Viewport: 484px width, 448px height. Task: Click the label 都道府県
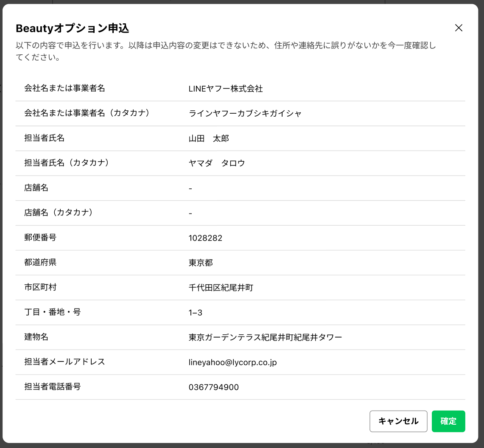pyautogui.click(x=40, y=262)
